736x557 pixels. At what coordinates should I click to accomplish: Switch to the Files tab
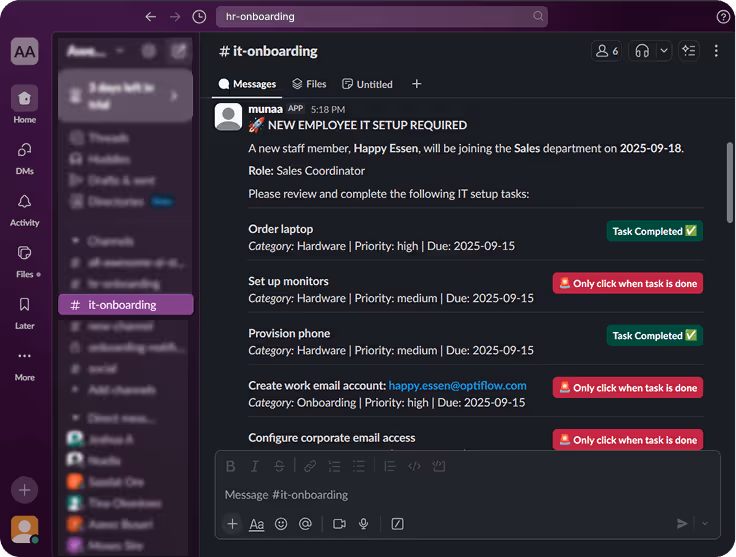tap(309, 84)
